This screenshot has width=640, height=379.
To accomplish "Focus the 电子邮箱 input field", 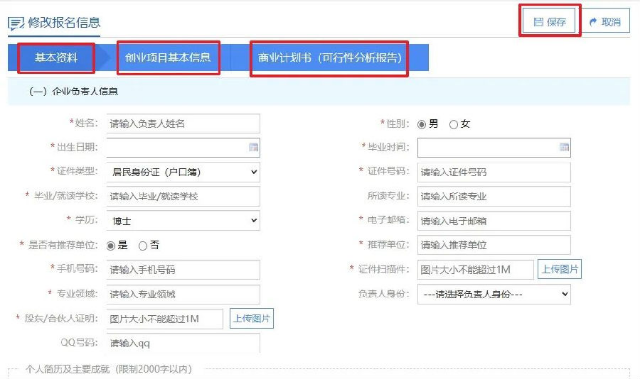I will pyautogui.click(x=494, y=221).
